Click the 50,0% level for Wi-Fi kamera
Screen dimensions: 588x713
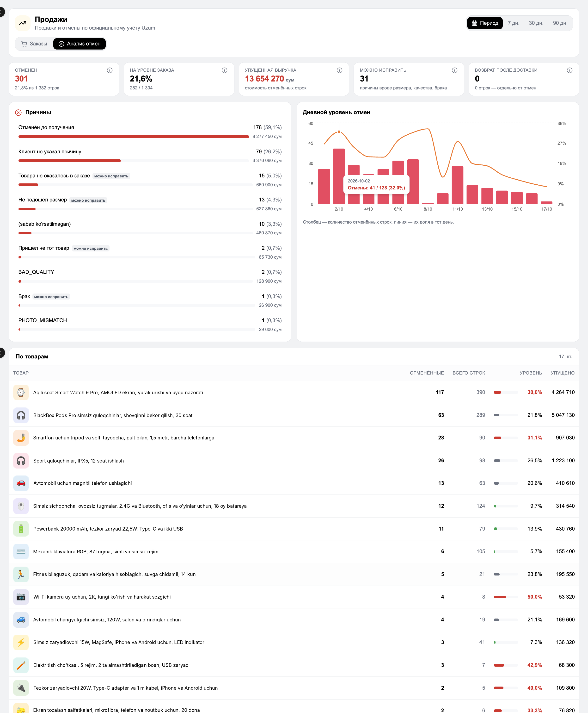pyautogui.click(x=534, y=597)
